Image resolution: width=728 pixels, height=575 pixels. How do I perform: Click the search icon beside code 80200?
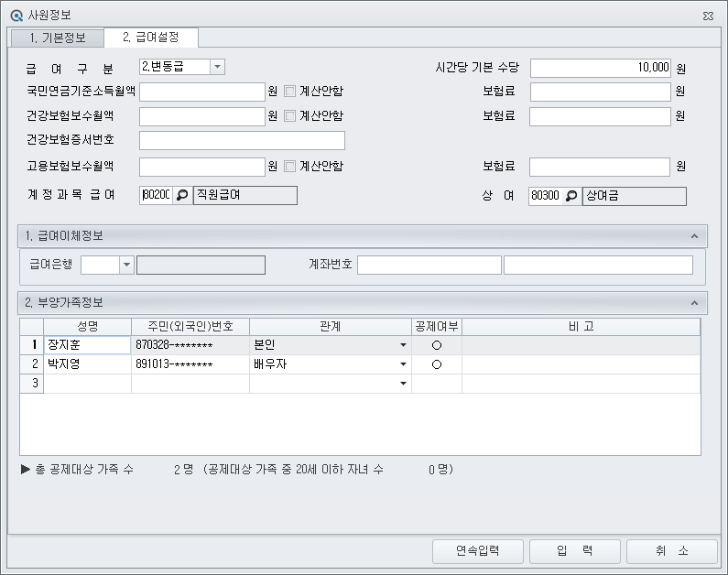tap(182, 195)
